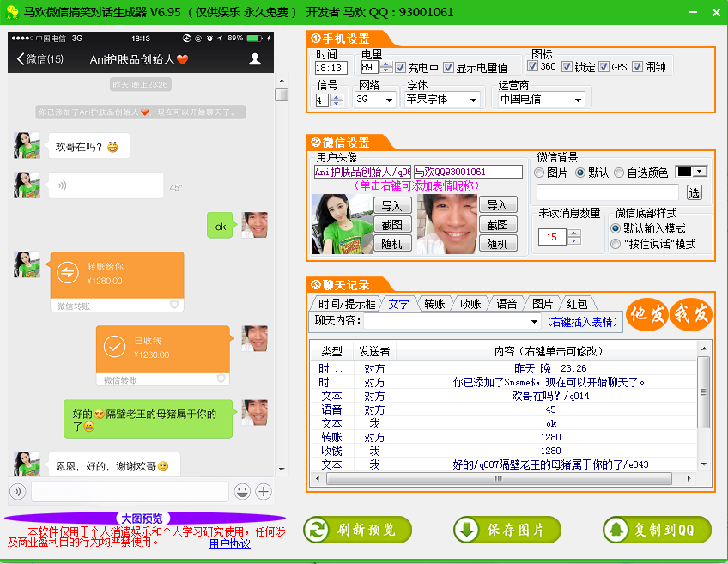
Task: Click the left avatar 导入 button
Action: coord(393,205)
